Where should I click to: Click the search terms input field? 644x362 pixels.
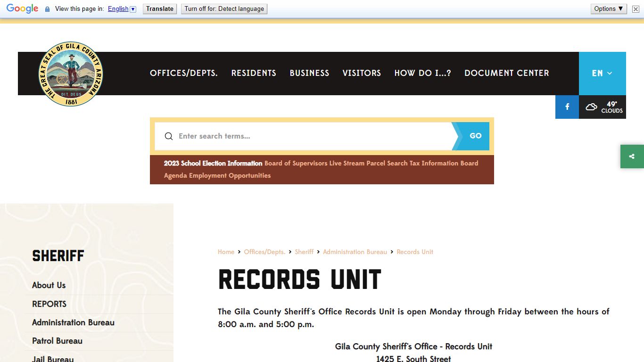coord(311,136)
